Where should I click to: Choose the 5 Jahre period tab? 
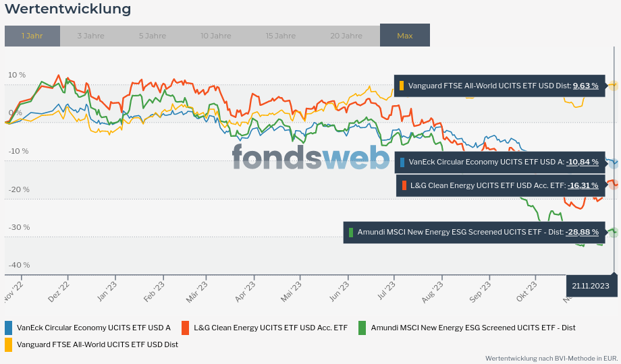(x=152, y=36)
